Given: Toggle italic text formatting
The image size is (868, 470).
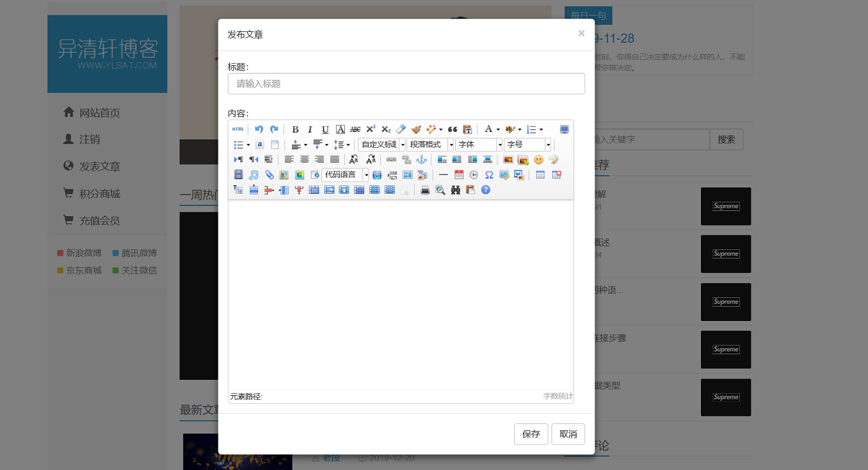Looking at the screenshot, I should click(310, 129).
